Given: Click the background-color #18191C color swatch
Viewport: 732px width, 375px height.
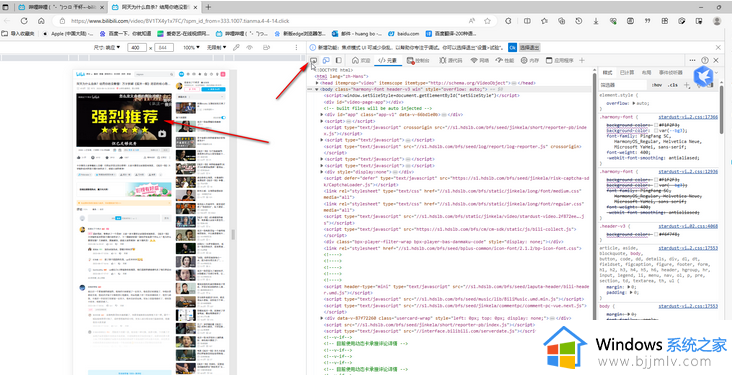Looking at the screenshot, I should coord(656,126).
